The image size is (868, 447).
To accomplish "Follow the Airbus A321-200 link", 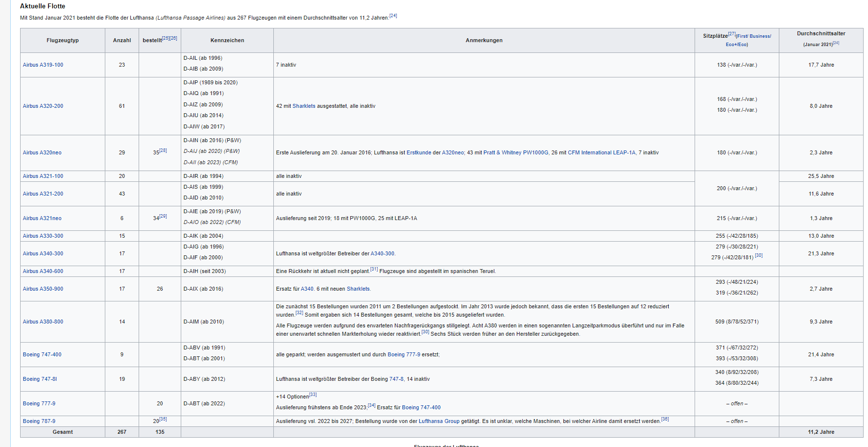I will (43, 194).
